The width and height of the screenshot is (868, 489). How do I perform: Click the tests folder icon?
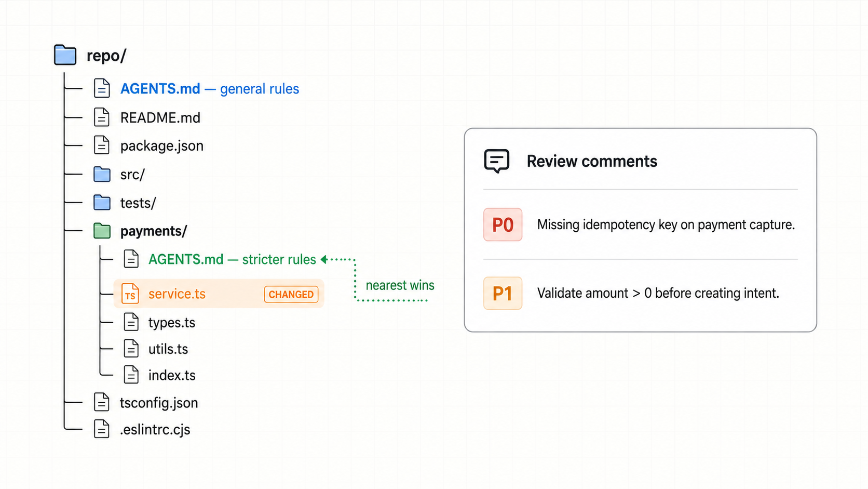102,203
